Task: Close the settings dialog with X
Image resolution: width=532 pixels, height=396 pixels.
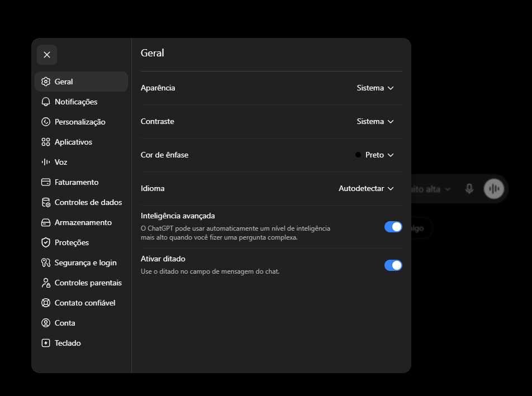Action: tap(47, 55)
